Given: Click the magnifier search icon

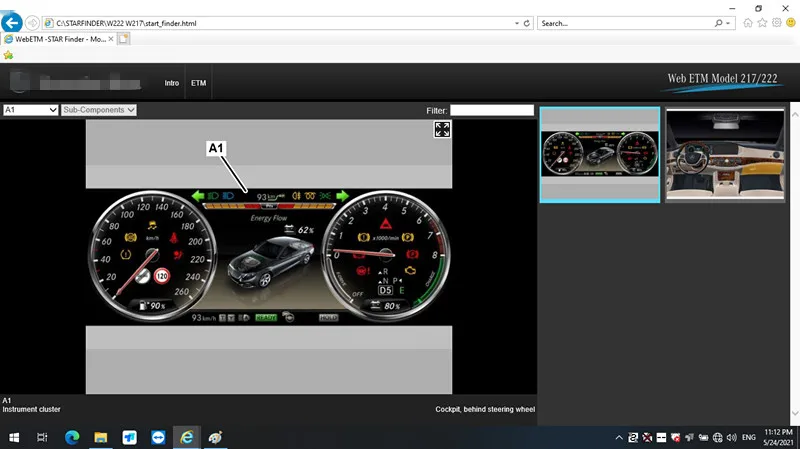Looking at the screenshot, I should tap(718, 23).
